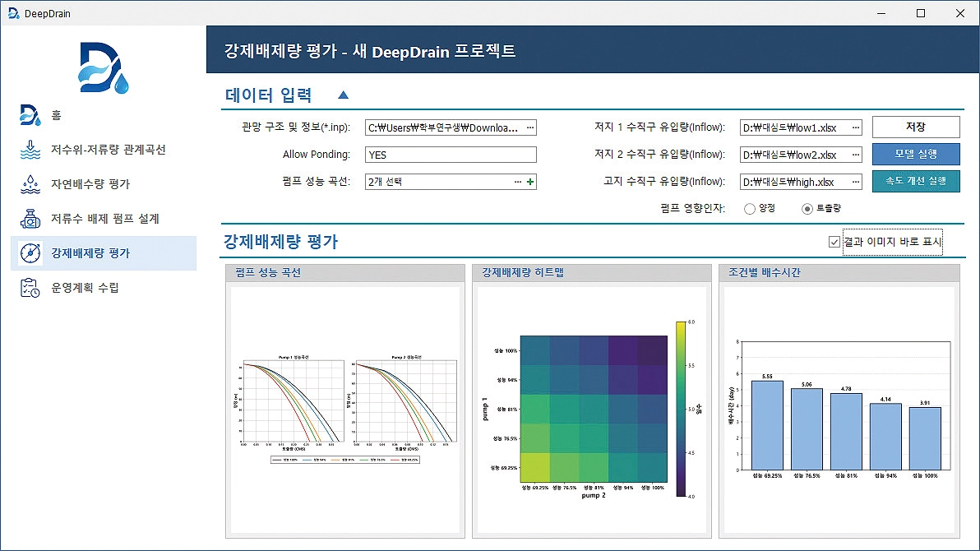
Task: Select 양정 radio button
Action: pos(749,209)
